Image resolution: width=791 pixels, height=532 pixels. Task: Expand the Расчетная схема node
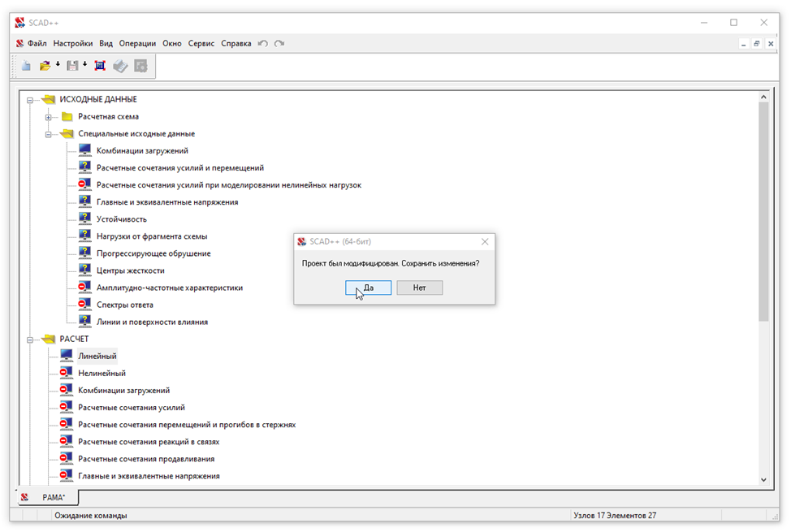[x=49, y=117]
